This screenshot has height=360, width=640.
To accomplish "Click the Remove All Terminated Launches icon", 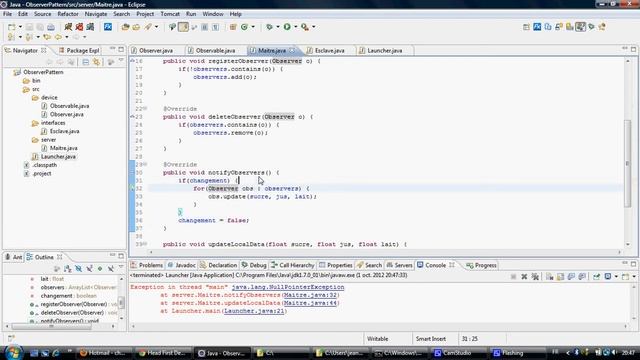I will [535, 277].
